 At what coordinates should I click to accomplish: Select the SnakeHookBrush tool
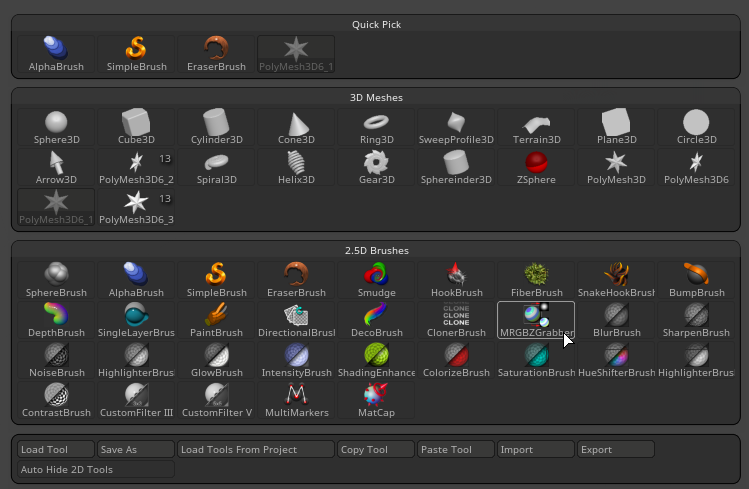coord(616,279)
